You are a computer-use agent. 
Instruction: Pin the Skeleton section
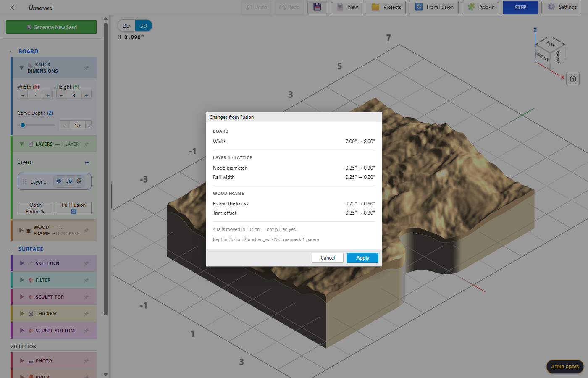(87, 263)
